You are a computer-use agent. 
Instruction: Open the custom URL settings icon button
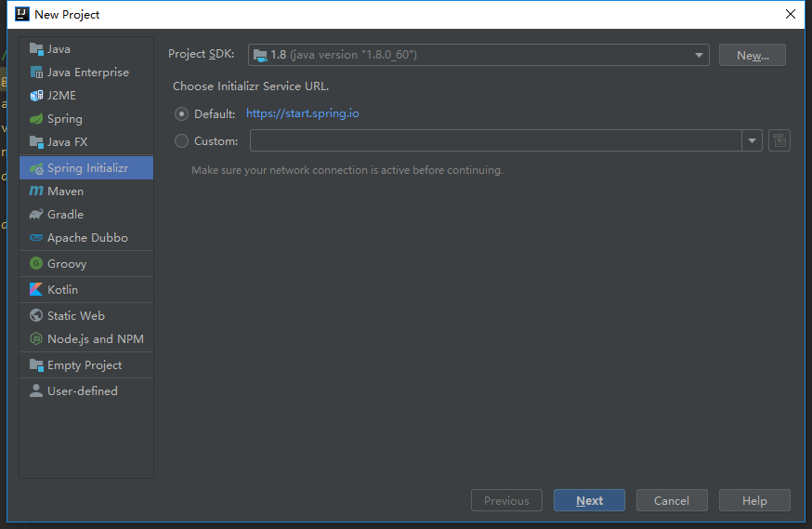click(779, 141)
